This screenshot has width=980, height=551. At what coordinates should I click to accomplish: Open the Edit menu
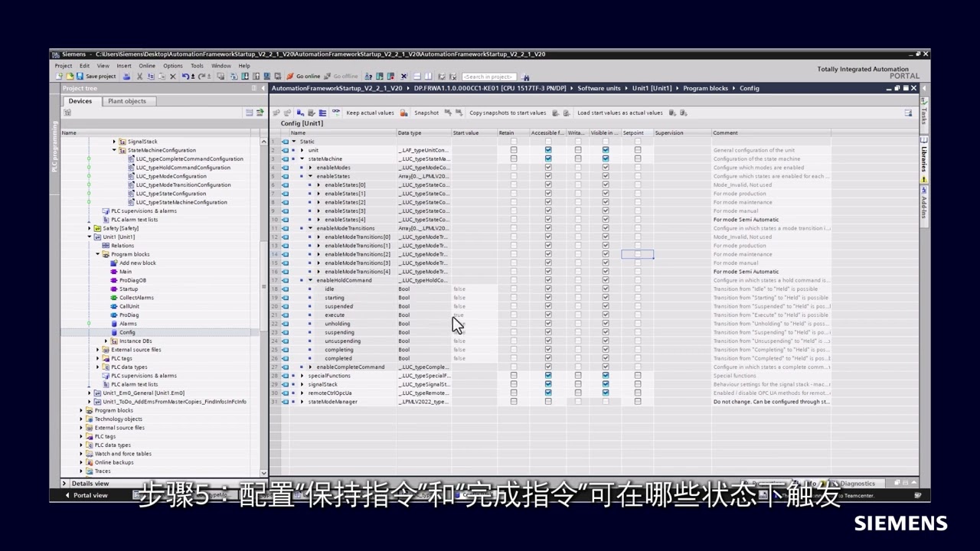[x=84, y=66]
